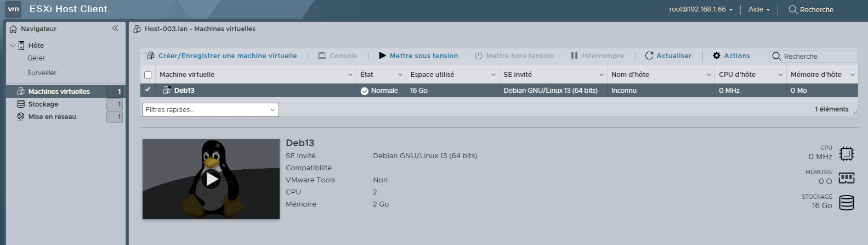The height and width of the screenshot is (245, 868).
Task: Click Créer/Enregistrer une machine virtuelle
Action: (227, 55)
